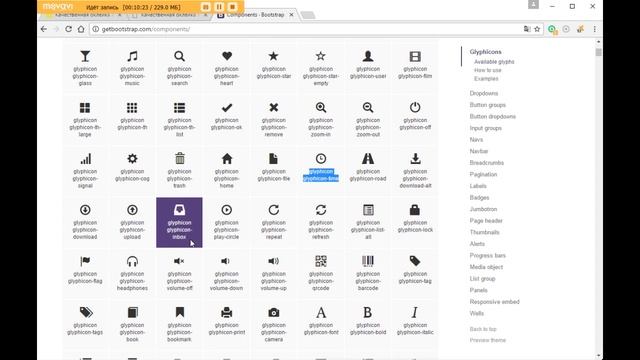Image resolution: width=640 pixels, height=360 pixels.
Task: Click the glyphicon-signal bars icon
Action: pyautogui.click(x=85, y=158)
